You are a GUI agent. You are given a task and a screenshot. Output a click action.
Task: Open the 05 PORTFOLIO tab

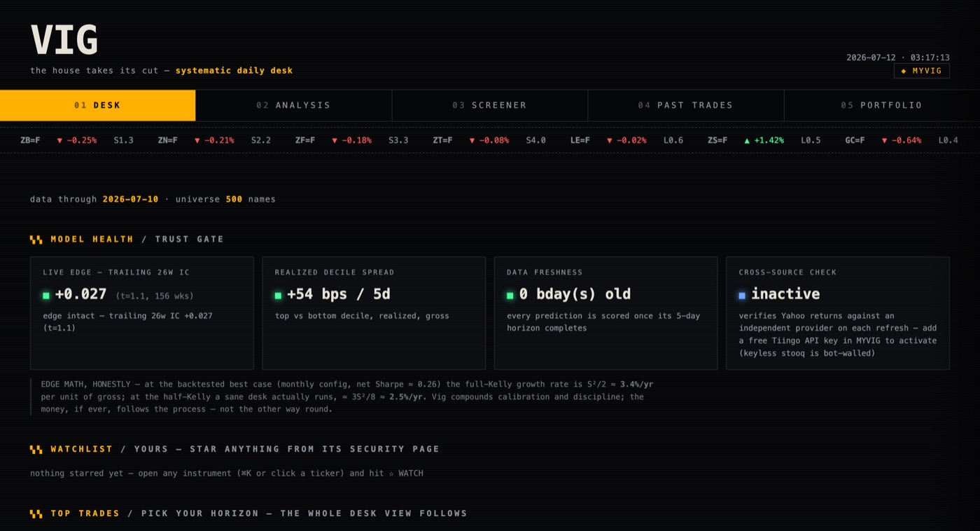882,105
